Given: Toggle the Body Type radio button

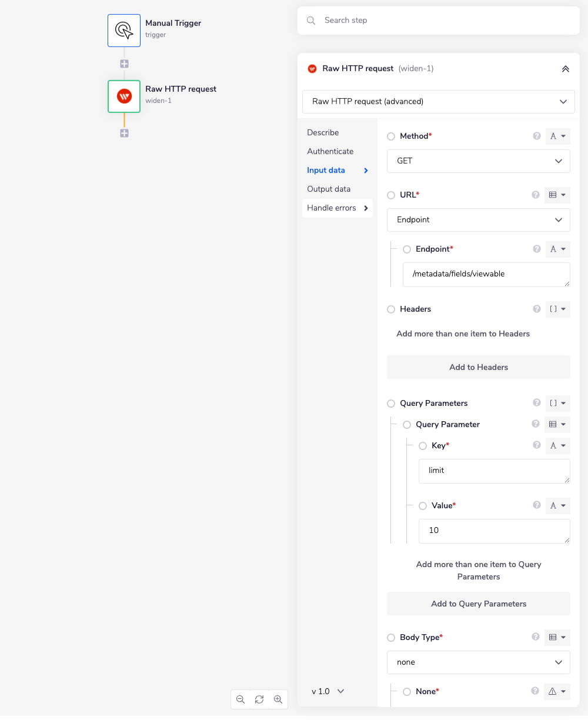Looking at the screenshot, I should pos(391,638).
